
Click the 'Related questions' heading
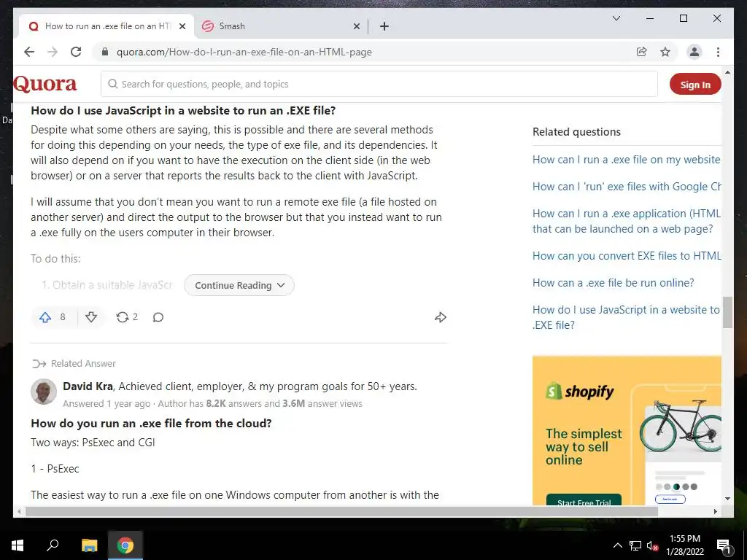pos(576,132)
